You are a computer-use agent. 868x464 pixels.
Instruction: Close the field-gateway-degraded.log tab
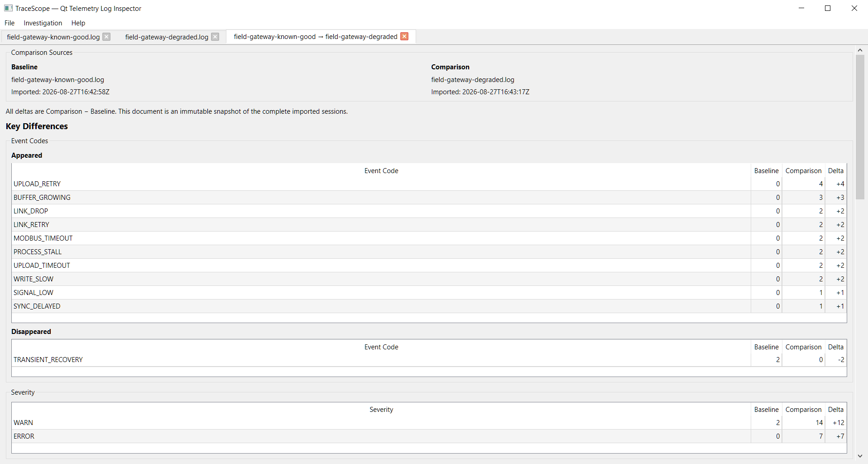[215, 37]
